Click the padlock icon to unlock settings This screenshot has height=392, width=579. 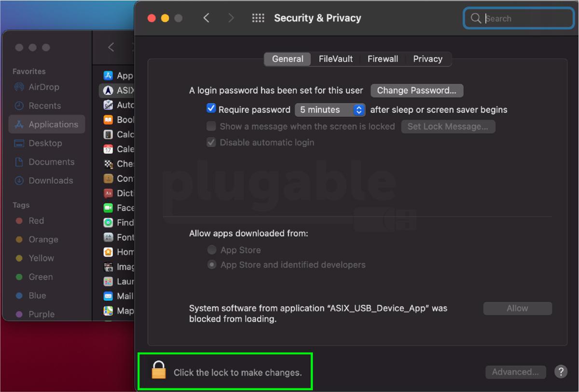pos(159,370)
